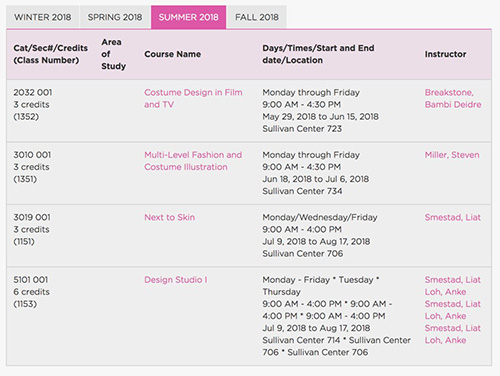This screenshot has height=376, width=500.
Task: Click the Cat/Sec#/Credits column header
Action: point(51,54)
